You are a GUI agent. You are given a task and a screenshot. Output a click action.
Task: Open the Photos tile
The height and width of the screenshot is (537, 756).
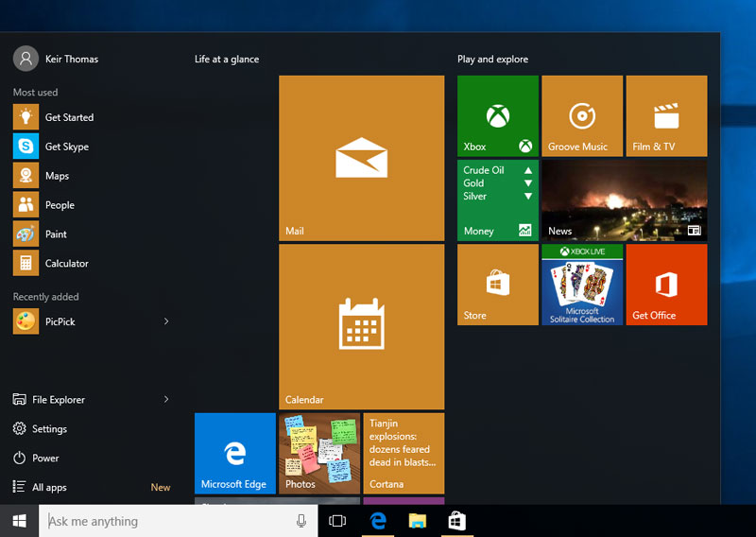[x=319, y=454]
